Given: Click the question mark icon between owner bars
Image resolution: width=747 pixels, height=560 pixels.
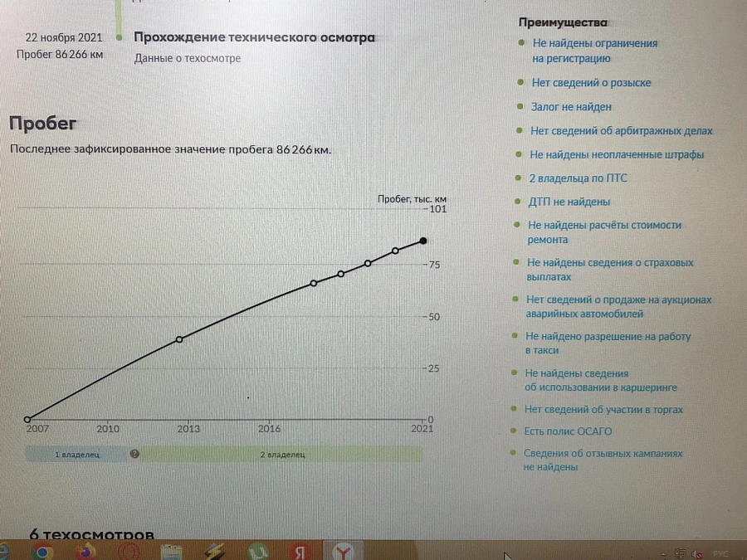Looking at the screenshot, I should coord(134,455).
